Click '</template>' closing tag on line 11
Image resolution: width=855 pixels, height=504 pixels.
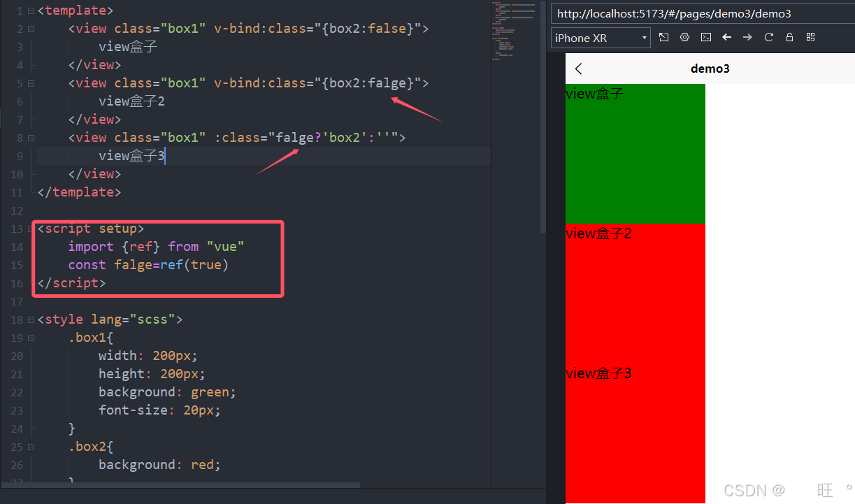pos(79,192)
